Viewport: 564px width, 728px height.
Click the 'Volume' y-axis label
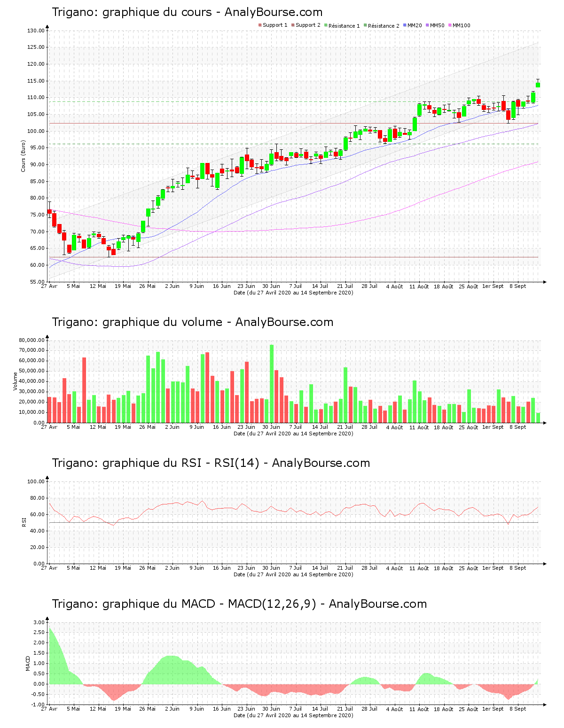point(16,381)
